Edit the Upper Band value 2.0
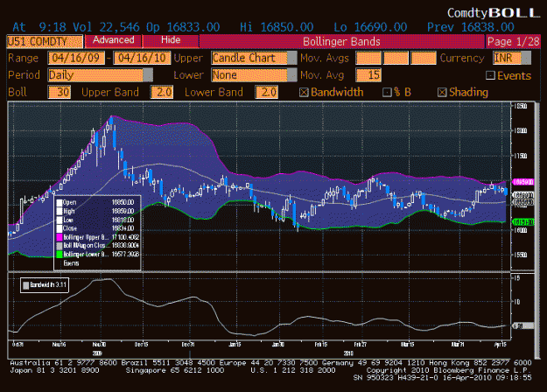The image size is (547, 392). [162, 92]
